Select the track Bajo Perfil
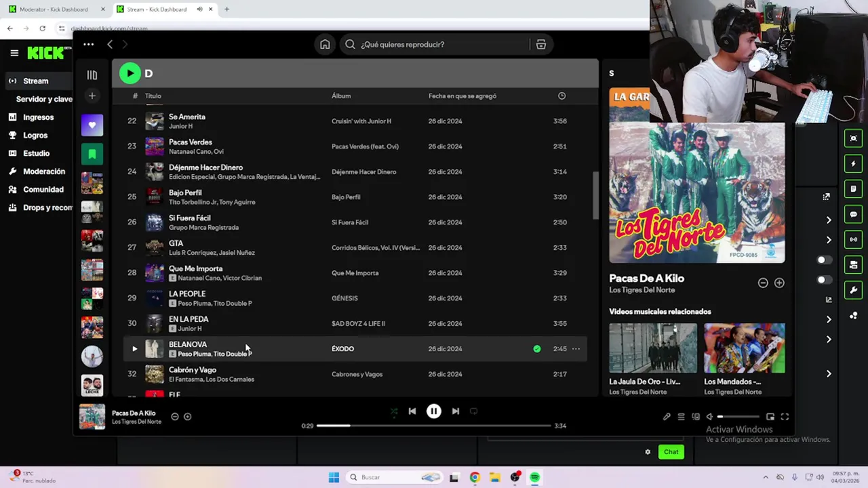The width and height of the screenshot is (868, 488). [185, 192]
